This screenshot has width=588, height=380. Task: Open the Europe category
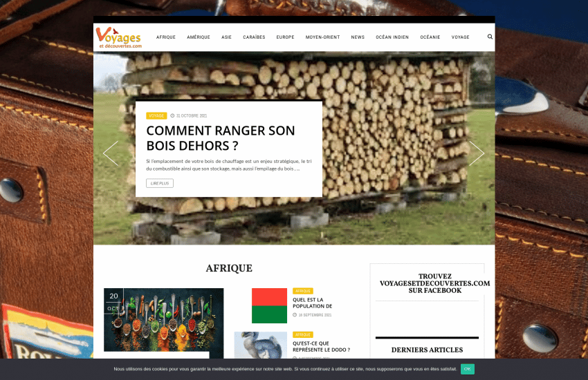(x=285, y=37)
